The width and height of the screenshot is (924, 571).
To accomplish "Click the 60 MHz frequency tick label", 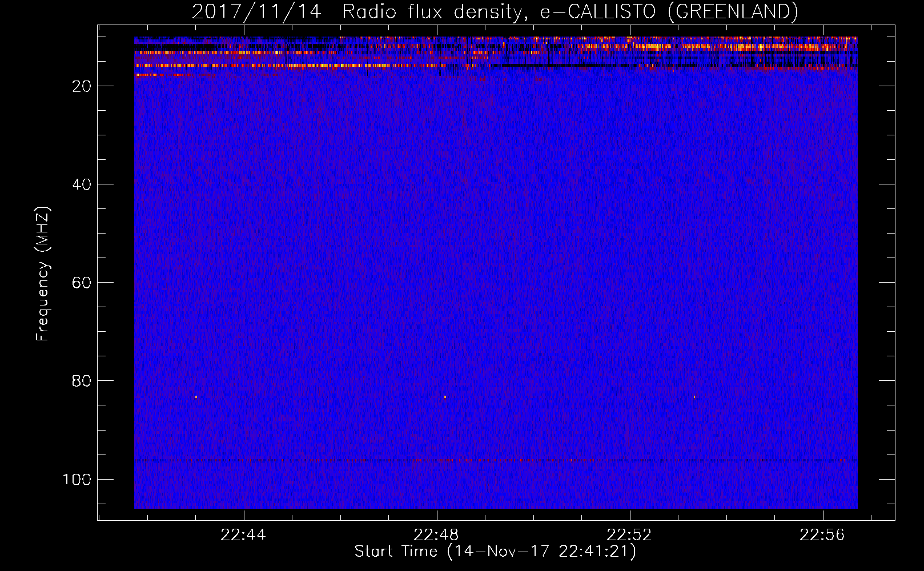I will pyautogui.click(x=82, y=283).
